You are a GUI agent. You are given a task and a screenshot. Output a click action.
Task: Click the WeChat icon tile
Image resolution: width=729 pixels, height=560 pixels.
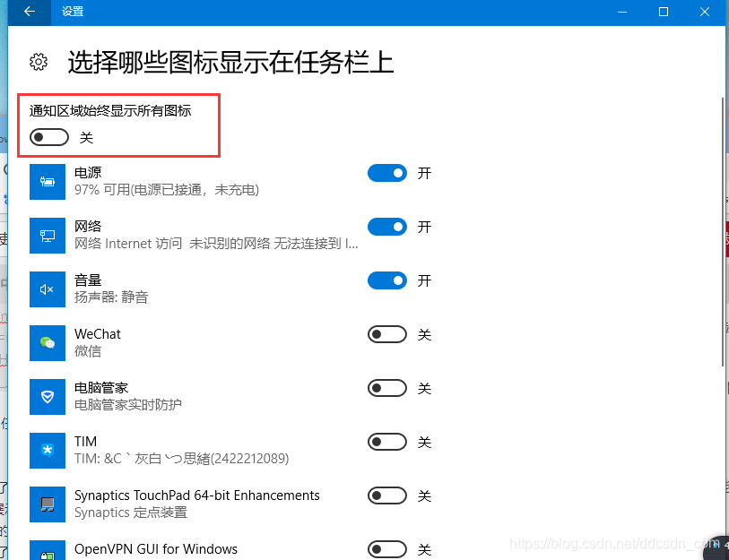(48, 343)
